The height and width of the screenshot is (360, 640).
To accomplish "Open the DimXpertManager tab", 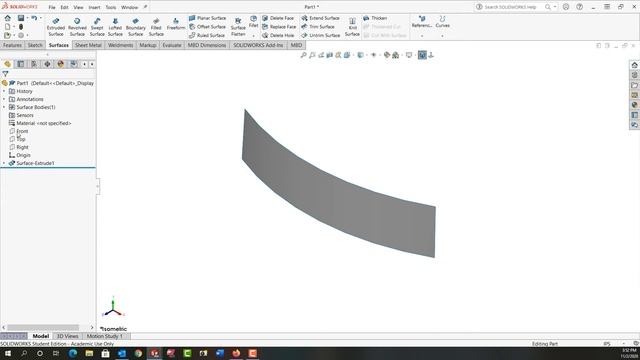I will click(47, 64).
